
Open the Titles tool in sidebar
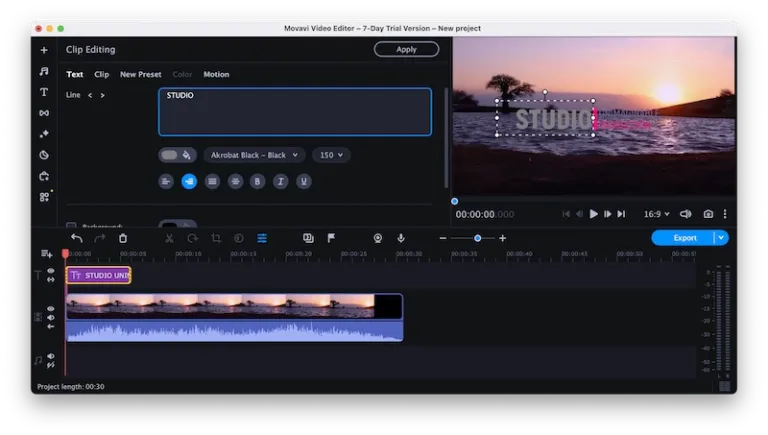tap(44, 92)
